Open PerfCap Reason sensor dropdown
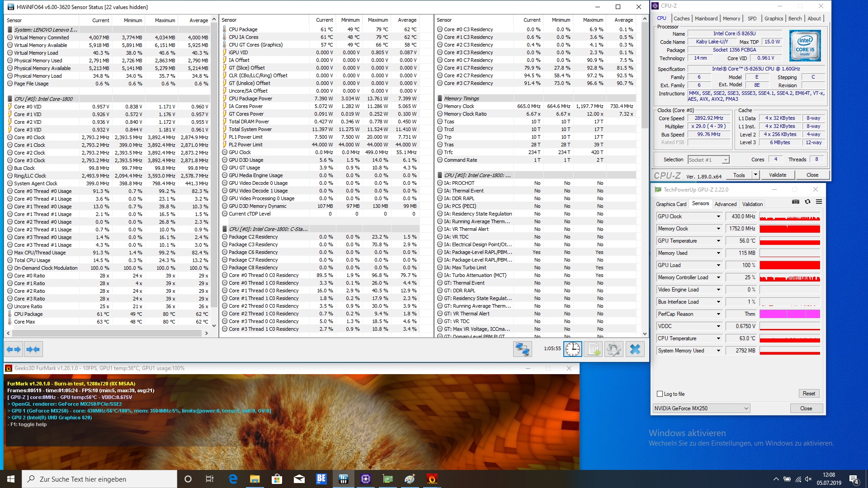This screenshot has height=488, width=868. pos(718,314)
